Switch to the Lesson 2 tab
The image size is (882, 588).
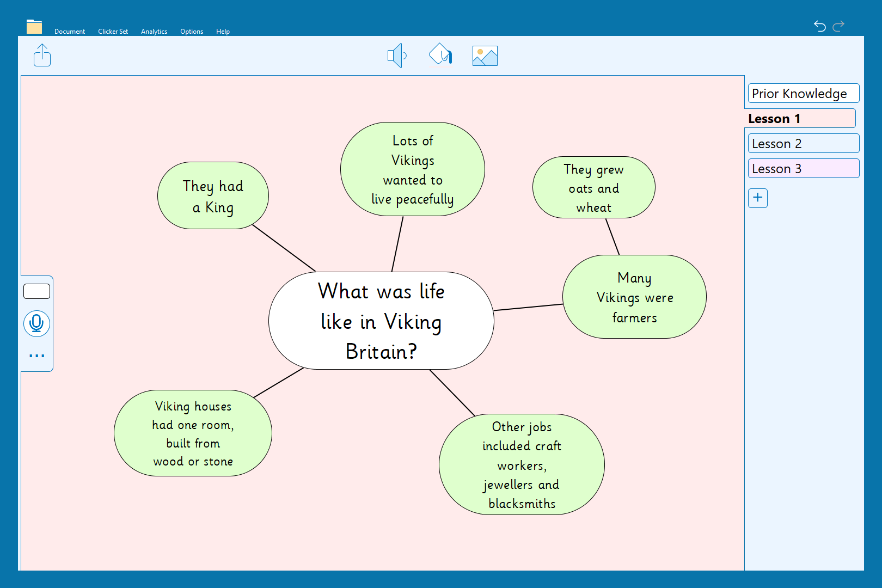[x=803, y=144]
